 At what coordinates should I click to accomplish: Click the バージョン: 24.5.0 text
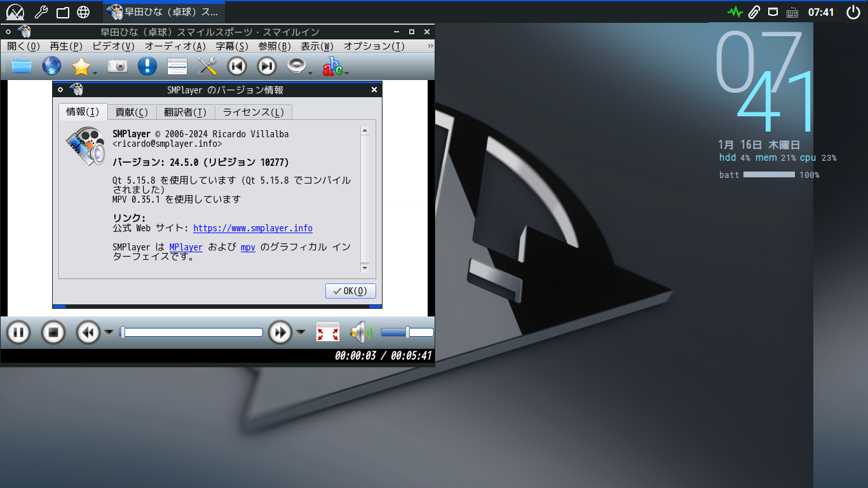201,162
